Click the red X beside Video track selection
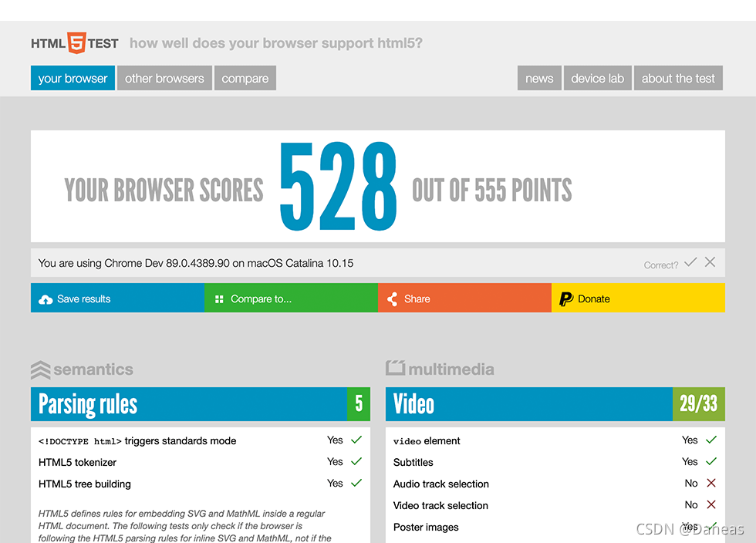This screenshot has height=543, width=756. point(711,504)
